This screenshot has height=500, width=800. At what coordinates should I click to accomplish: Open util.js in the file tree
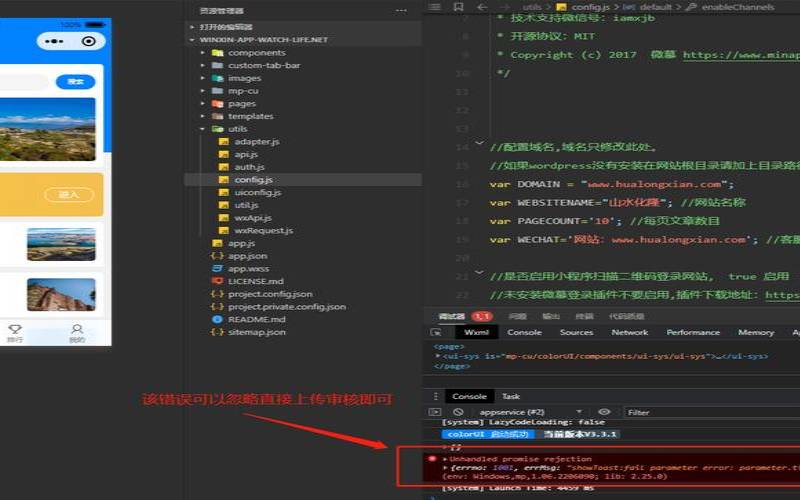click(x=246, y=205)
